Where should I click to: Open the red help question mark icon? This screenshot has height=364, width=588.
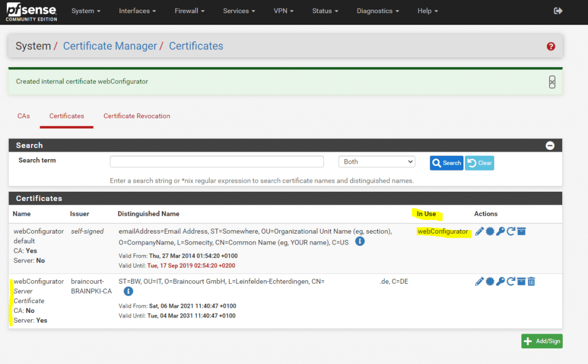click(x=551, y=47)
